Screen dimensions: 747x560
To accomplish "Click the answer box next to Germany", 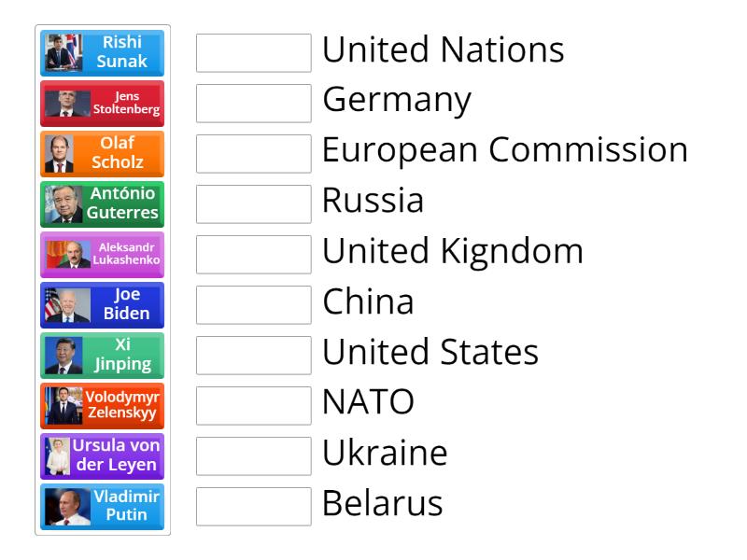I will 253,104.
